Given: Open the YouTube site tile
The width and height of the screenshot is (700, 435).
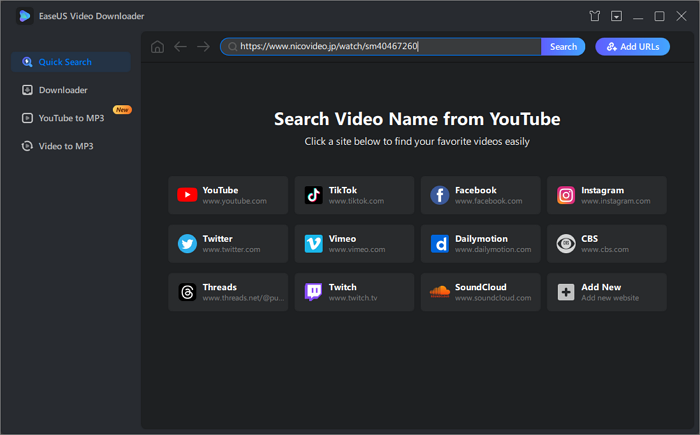Looking at the screenshot, I should pos(228,195).
